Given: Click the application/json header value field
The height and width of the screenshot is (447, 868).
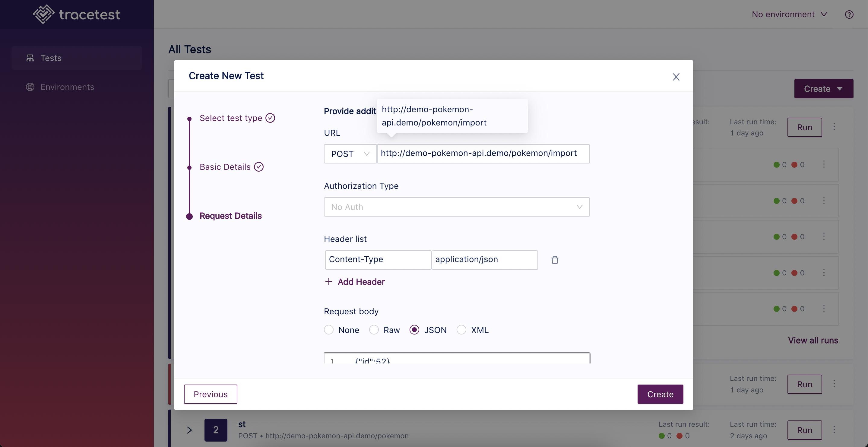Looking at the screenshot, I should pos(485,260).
